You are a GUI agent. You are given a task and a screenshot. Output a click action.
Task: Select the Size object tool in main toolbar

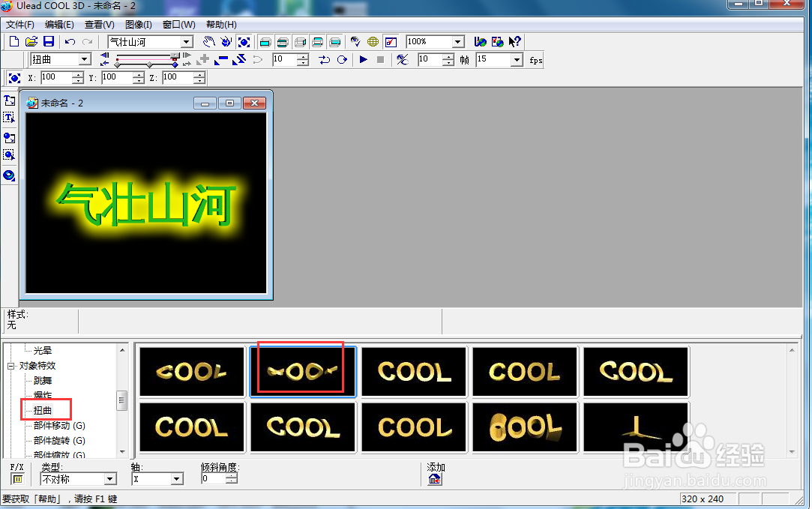pos(244,41)
